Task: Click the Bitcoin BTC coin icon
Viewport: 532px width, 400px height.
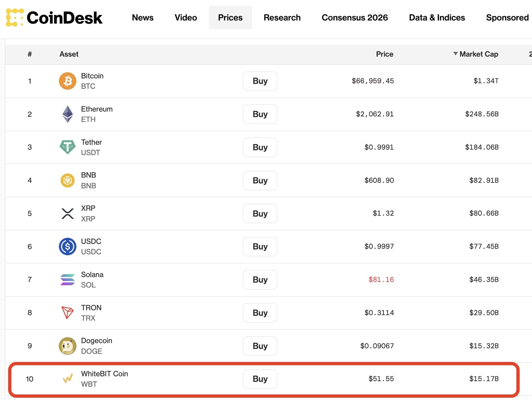Action: coord(67,81)
